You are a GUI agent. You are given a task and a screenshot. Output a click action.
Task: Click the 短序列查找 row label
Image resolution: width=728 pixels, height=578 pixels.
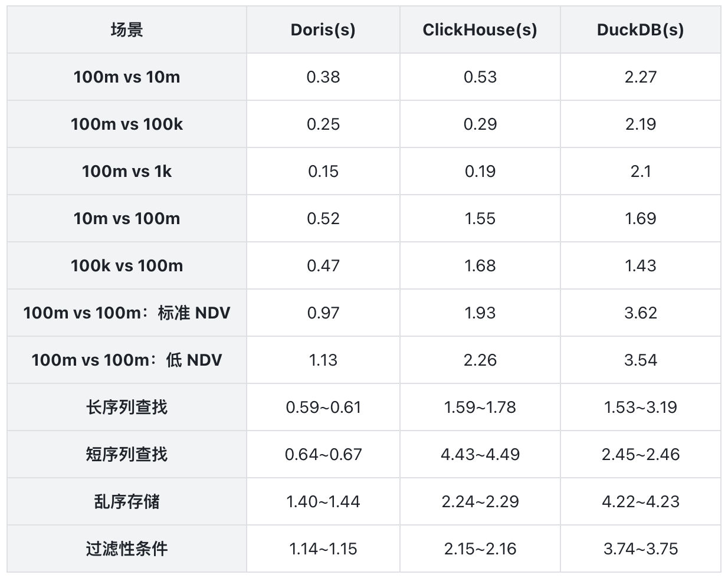[x=127, y=454]
